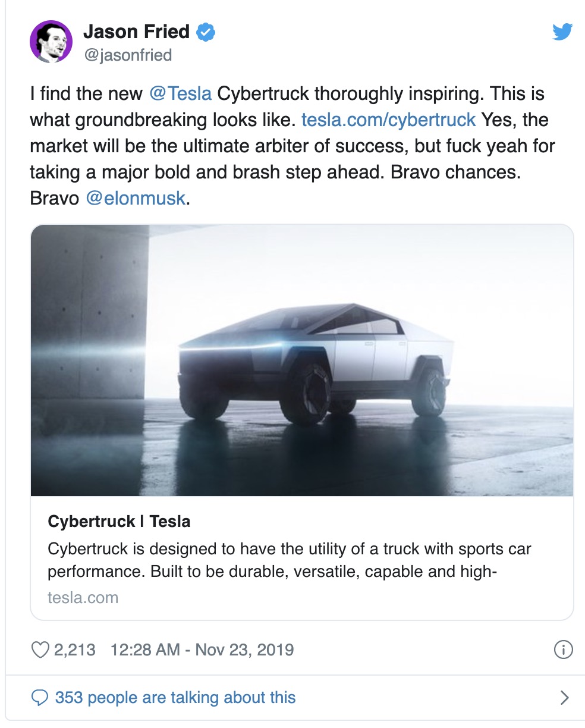Click the speech bubble reply icon

point(39,698)
